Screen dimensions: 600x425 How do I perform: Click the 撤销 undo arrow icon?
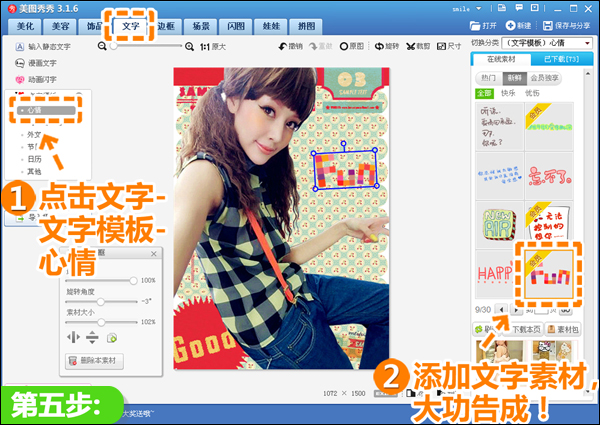pos(283,46)
